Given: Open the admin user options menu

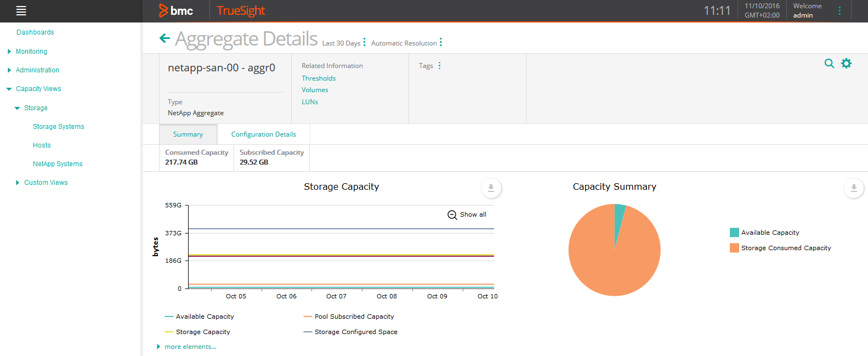Looking at the screenshot, I should click(839, 10).
